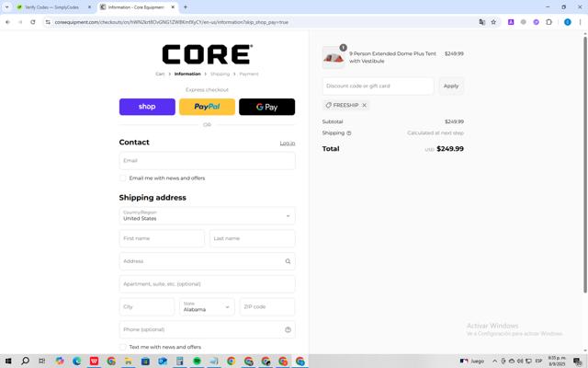Click the First name field
This screenshot has height=368, width=588.
click(162, 238)
